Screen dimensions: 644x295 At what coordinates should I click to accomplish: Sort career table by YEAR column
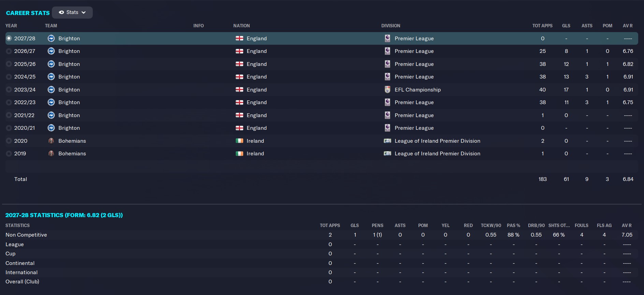(x=11, y=26)
